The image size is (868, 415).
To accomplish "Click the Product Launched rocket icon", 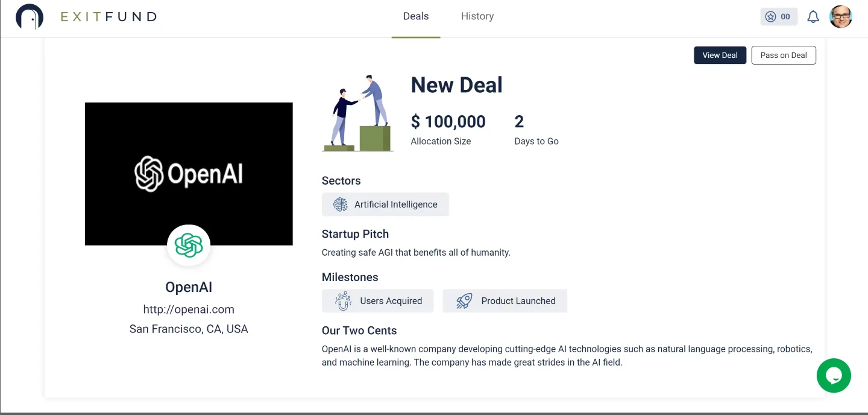I will click(464, 300).
